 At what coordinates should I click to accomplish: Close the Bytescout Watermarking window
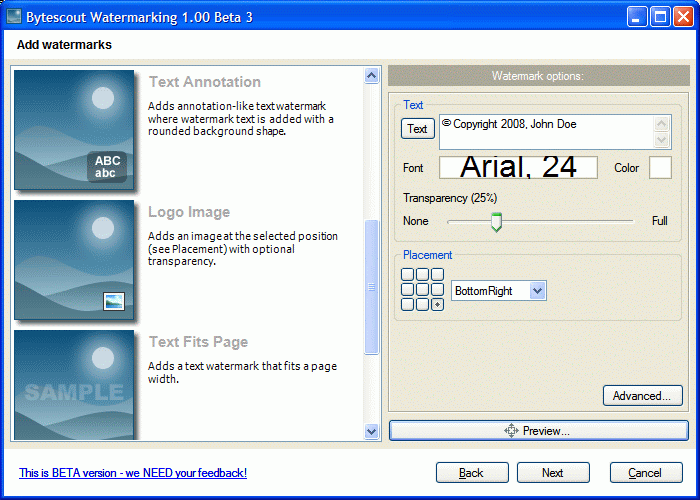pyautogui.click(x=683, y=17)
